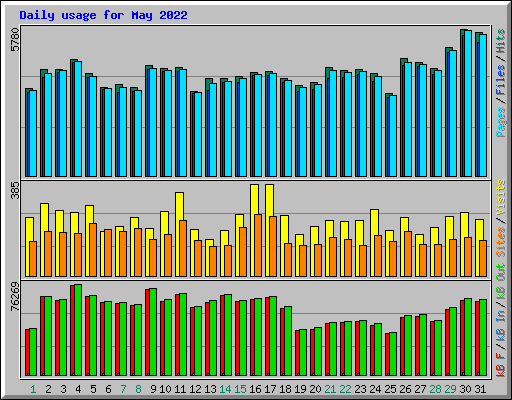Click day 9 on the x-axis
Screen dimensions: 512x400
pyautogui.click(x=153, y=389)
